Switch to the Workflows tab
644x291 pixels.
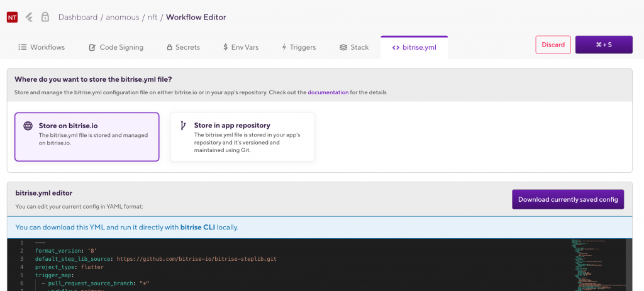pyautogui.click(x=42, y=47)
